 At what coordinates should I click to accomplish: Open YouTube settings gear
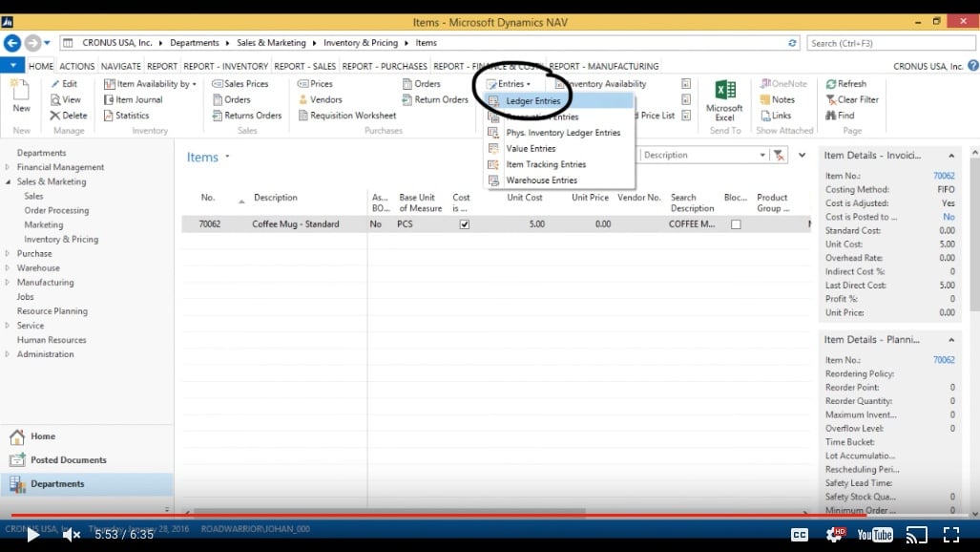[x=835, y=535]
